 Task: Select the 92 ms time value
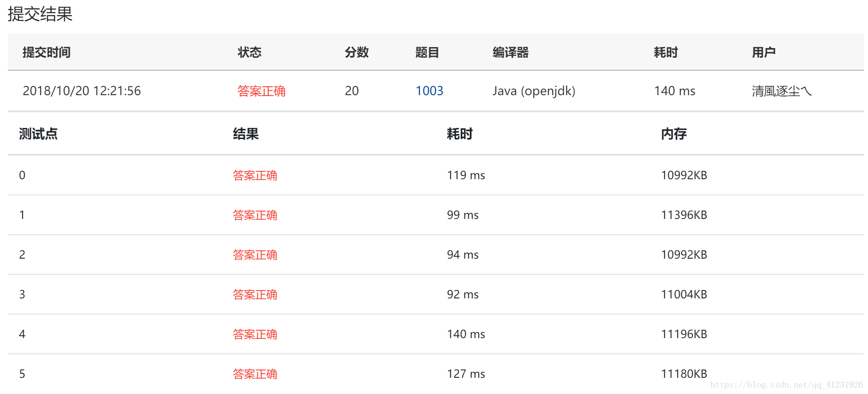click(x=463, y=295)
